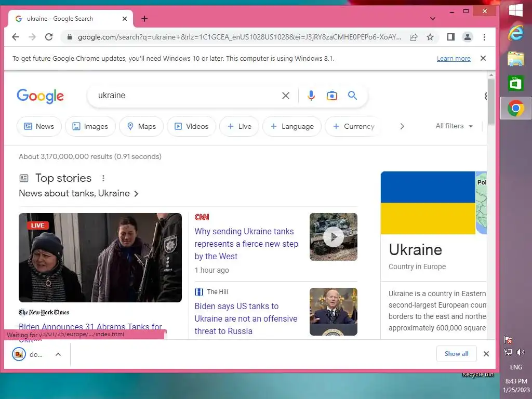This screenshot has width=532, height=399.
Task: Open the downloaded file in the downloads bar
Action: tap(28, 354)
